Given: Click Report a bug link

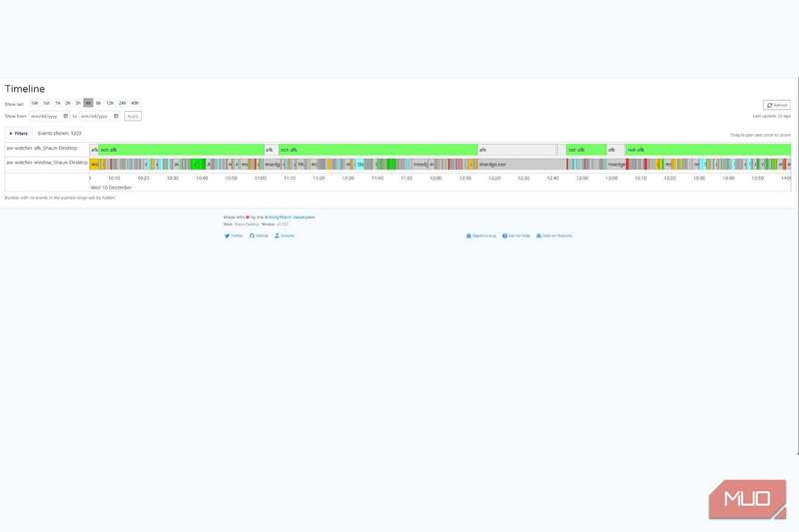Looking at the screenshot, I should (481, 236).
